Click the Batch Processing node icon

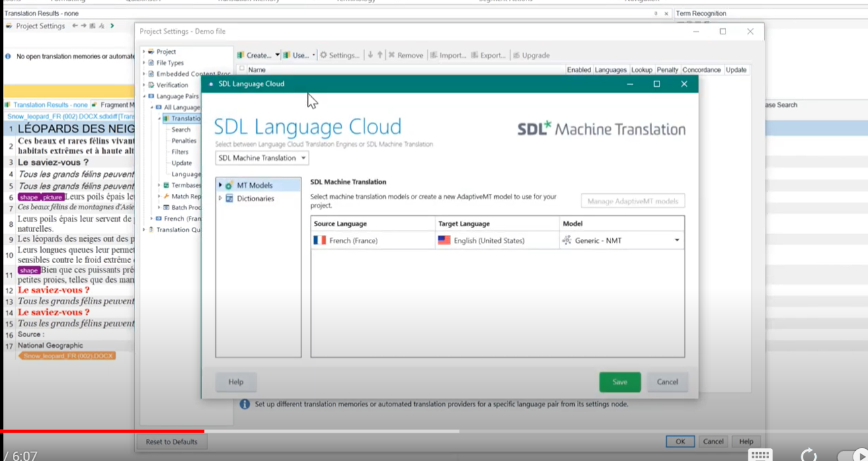pyautogui.click(x=166, y=207)
